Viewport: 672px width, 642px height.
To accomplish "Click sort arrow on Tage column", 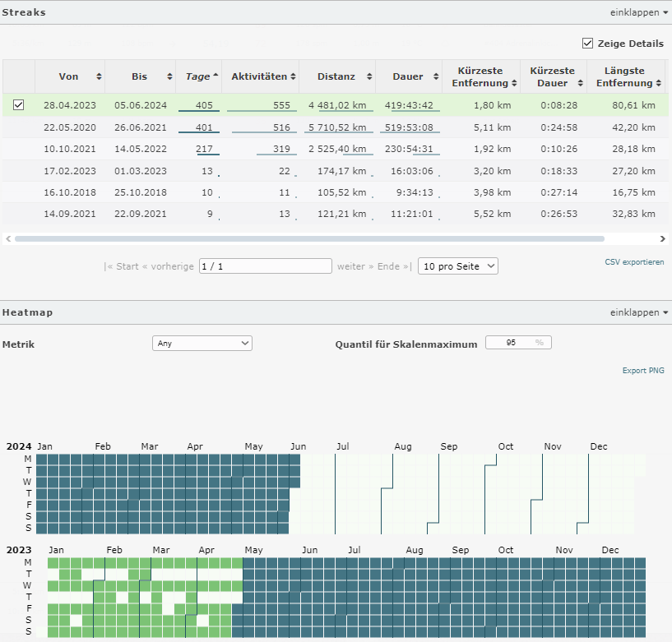I will pos(216,76).
